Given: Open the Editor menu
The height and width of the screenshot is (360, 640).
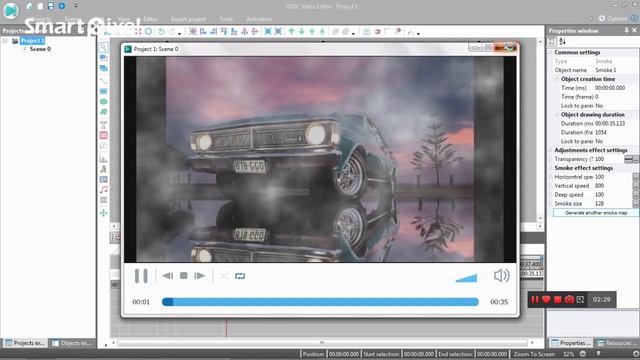Looking at the screenshot, I should tap(151, 19).
